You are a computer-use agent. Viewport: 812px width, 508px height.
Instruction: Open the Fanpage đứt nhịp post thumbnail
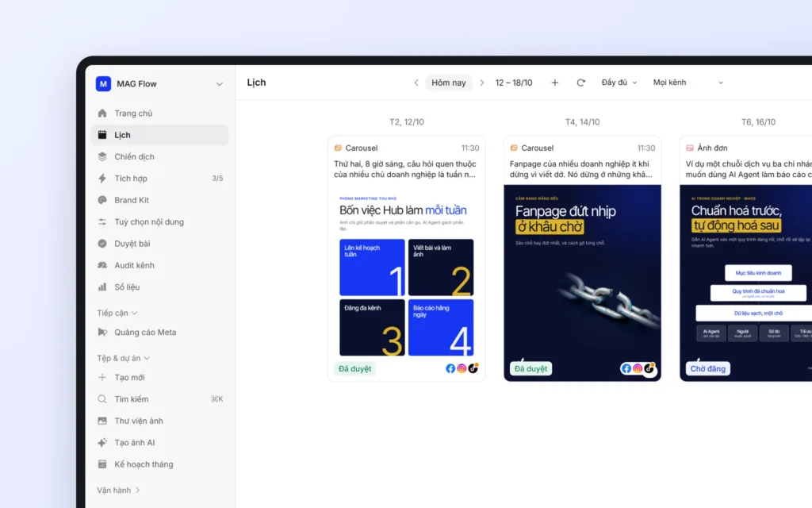pos(582,283)
